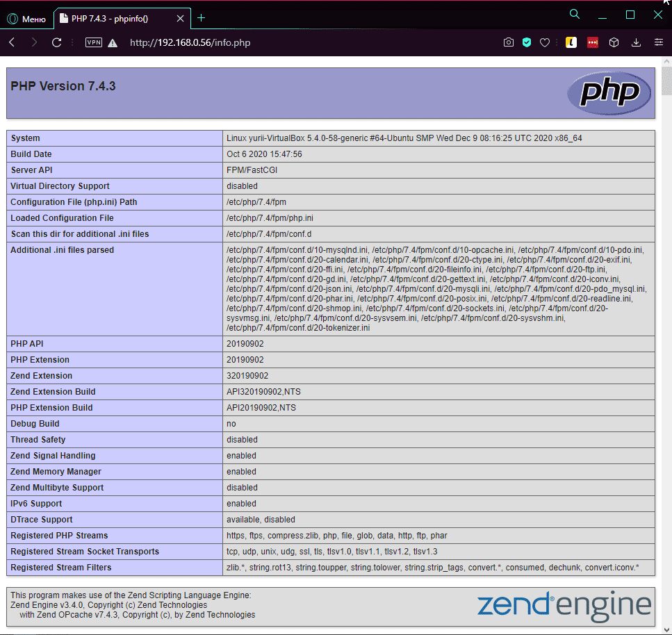Reload the current page
The height and width of the screenshot is (635, 672).
(57, 42)
